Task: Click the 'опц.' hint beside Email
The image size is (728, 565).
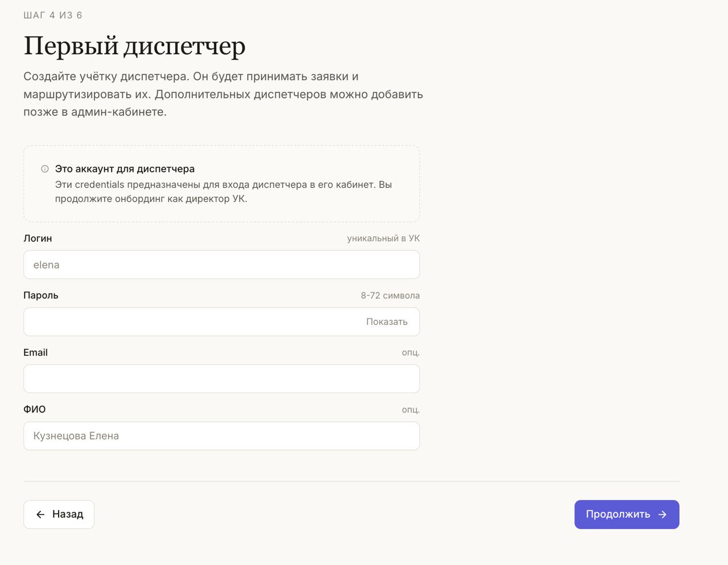Action: (411, 352)
